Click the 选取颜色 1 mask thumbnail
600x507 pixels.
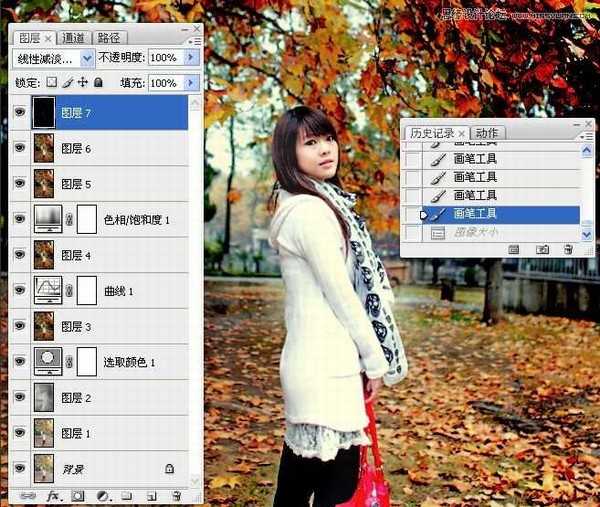pos(87,361)
